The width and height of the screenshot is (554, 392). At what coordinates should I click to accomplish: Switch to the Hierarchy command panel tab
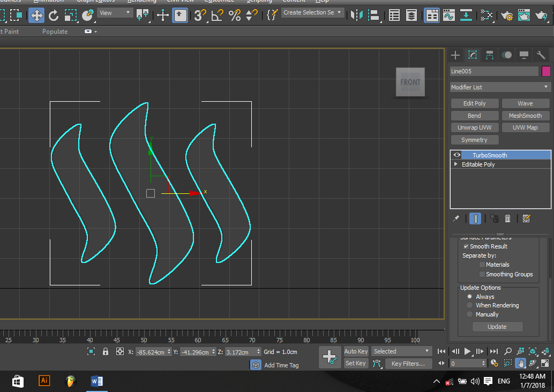489,55
